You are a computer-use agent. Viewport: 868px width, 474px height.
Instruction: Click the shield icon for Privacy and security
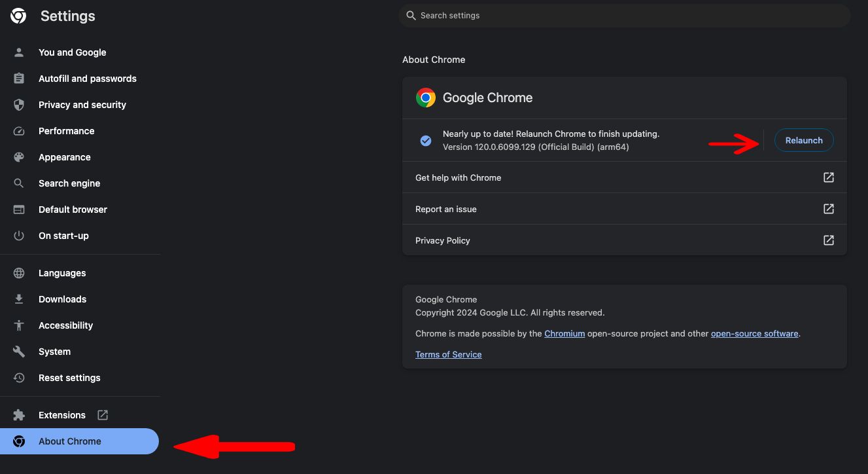pos(19,105)
